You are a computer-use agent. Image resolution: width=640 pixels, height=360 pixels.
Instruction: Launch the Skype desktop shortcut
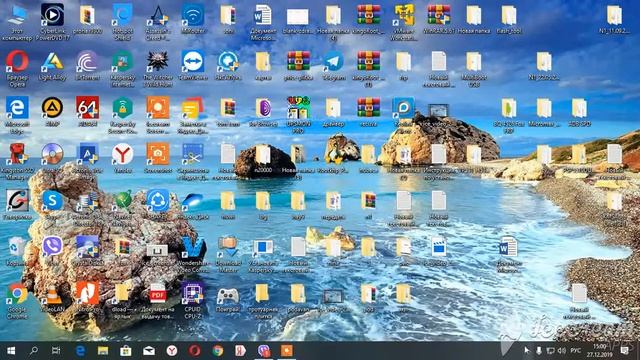[52, 205]
